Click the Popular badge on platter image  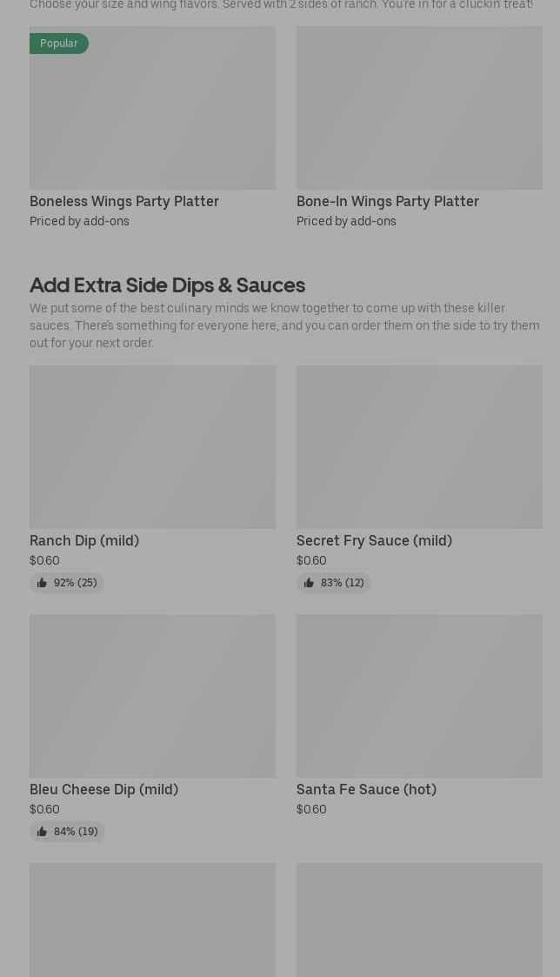[58, 43]
